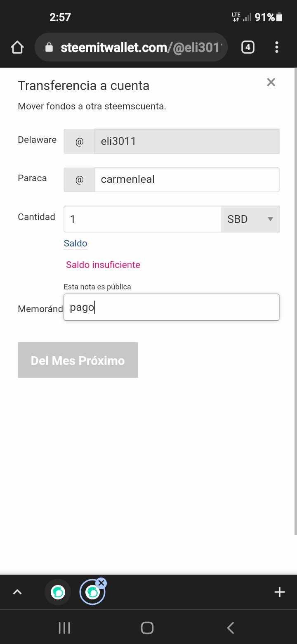Image resolution: width=297 pixels, height=644 pixels.
Task: Tap the Memorándum field containing pago
Action: [171, 307]
